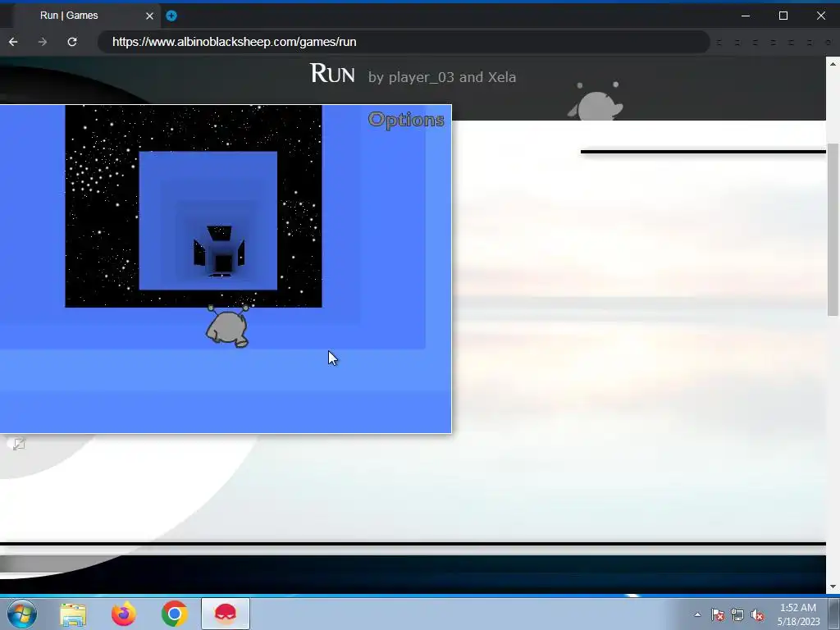Click the central dark tunnel opening
The image size is (840, 630).
coord(223,263)
